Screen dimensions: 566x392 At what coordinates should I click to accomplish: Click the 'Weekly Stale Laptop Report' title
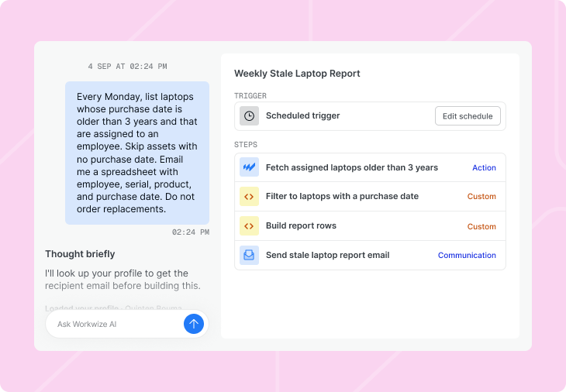(x=297, y=73)
